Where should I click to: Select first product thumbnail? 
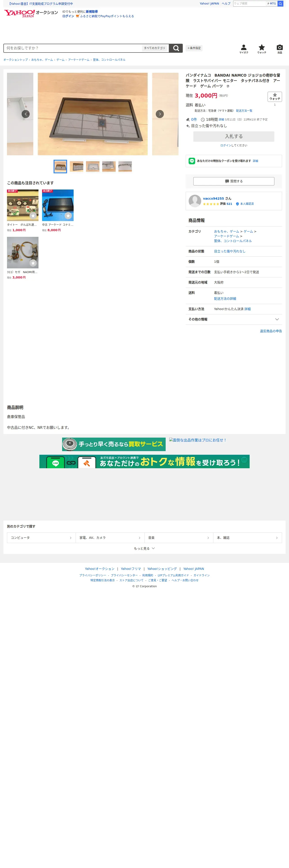click(60, 167)
